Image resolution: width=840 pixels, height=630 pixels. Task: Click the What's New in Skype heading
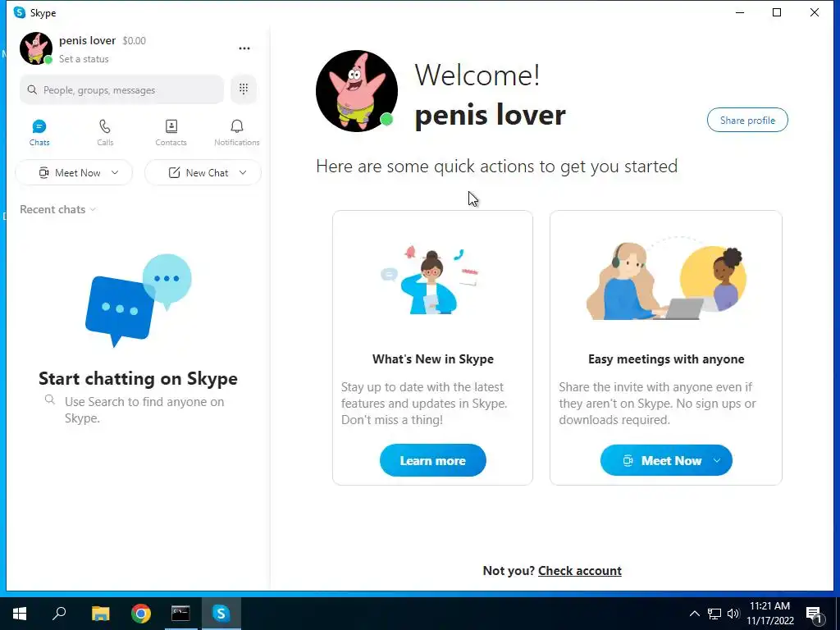coord(433,359)
